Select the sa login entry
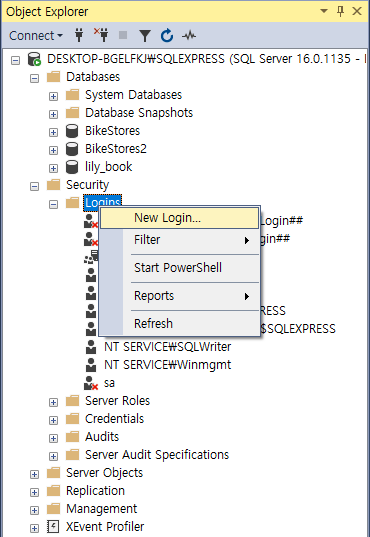This screenshot has width=370, height=537. 109,383
